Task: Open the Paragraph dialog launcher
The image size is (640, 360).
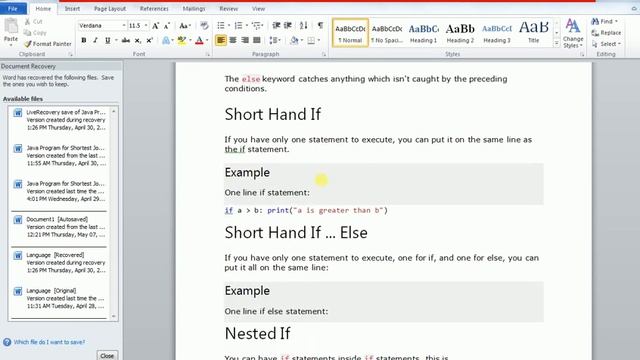Action: pos(324,54)
